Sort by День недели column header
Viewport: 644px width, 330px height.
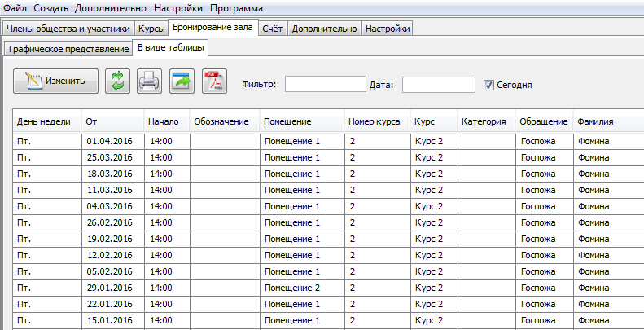(47, 121)
